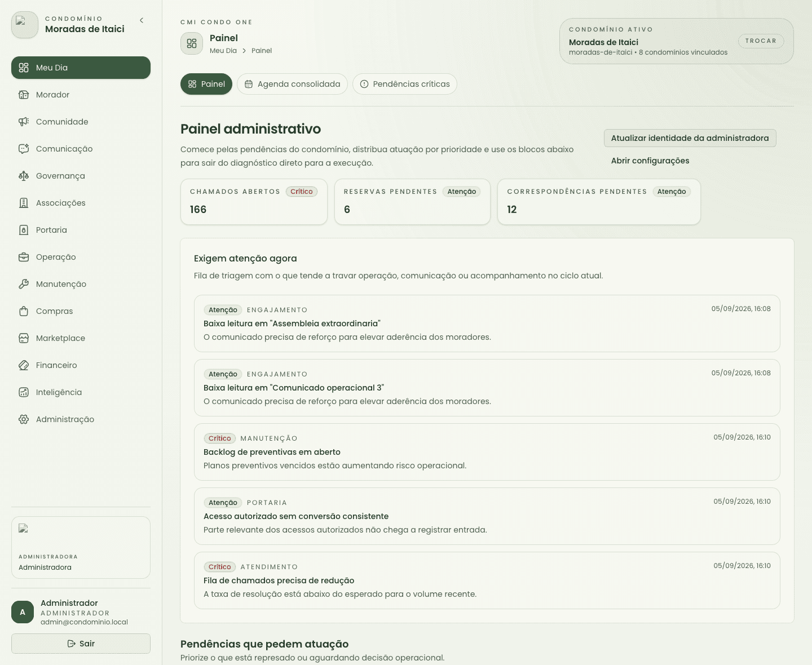Viewport: 812px width, 665px height.
Task: Open the Agenda consolidada tab
Action: click(x=292, y=84)
